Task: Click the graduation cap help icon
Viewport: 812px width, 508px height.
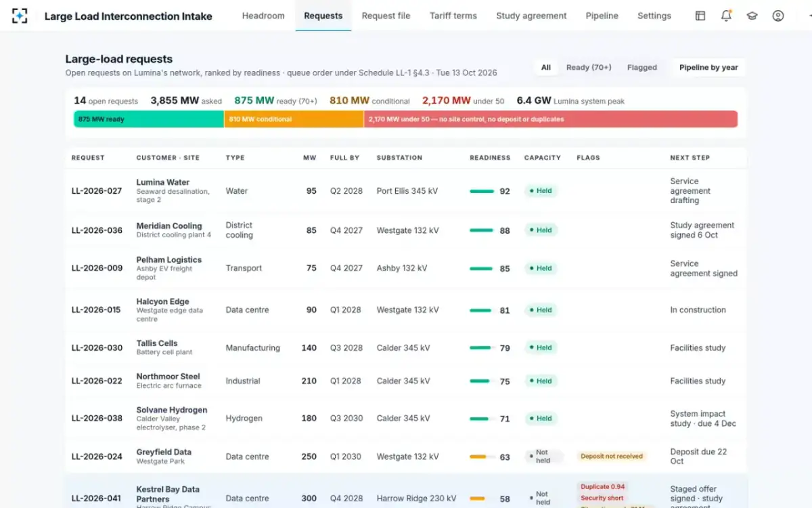Action: [752, 16]
